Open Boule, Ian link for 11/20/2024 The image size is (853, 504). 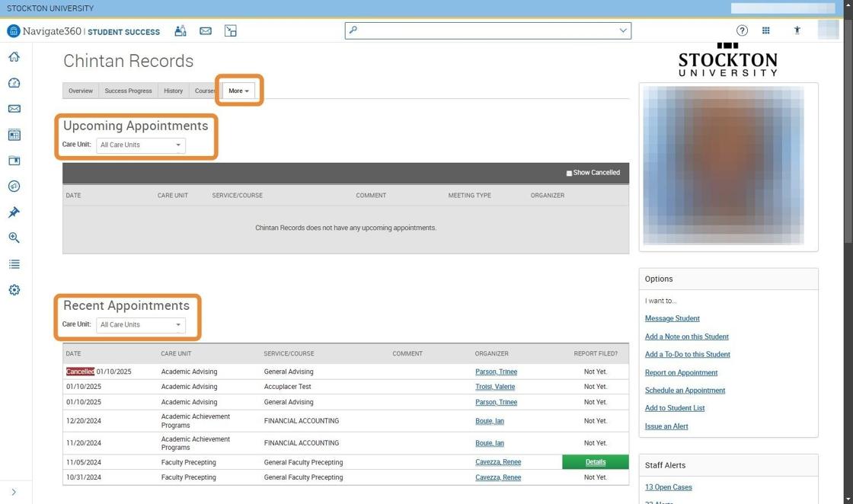point(490,443)
